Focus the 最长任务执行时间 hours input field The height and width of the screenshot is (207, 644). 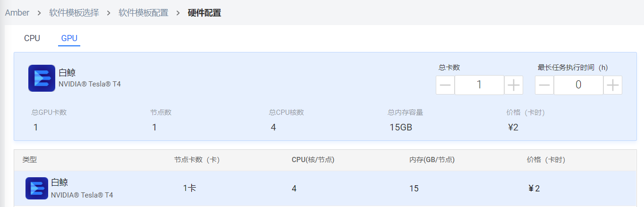click(578, 85)
